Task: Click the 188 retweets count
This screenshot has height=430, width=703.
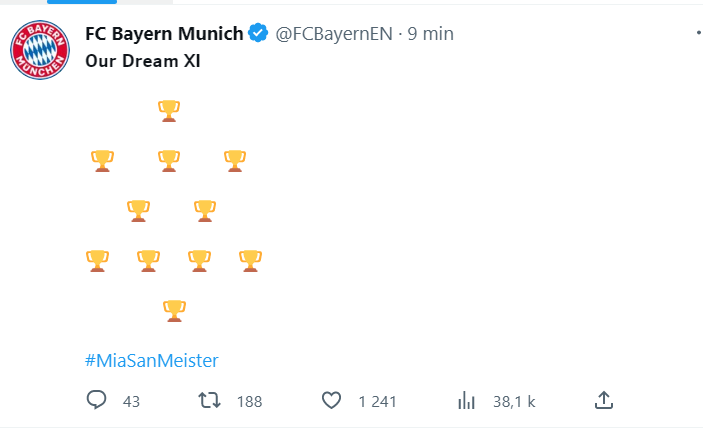Action: click(x=249, y=402)
